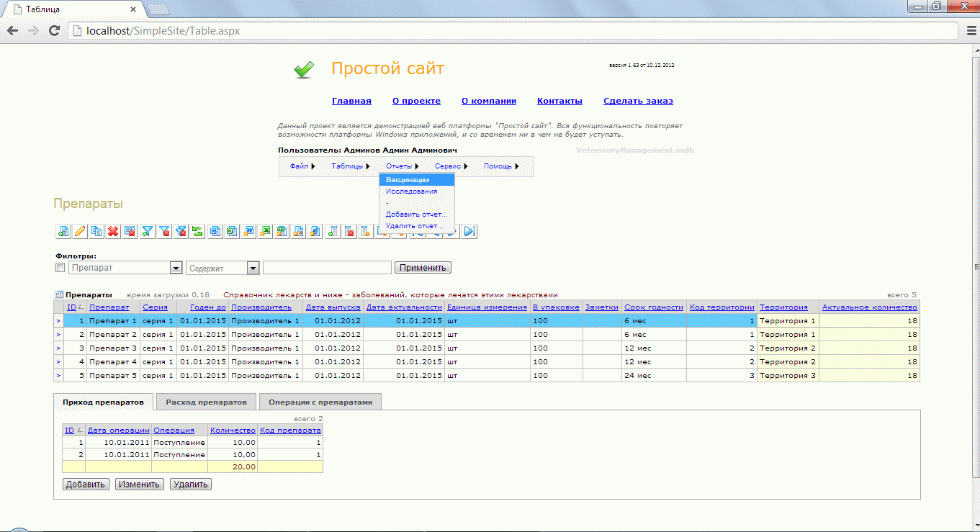Viewport: 980px width, 532px height.
Task: Click the copy record toolbar icon
Action: coord(96,231)
